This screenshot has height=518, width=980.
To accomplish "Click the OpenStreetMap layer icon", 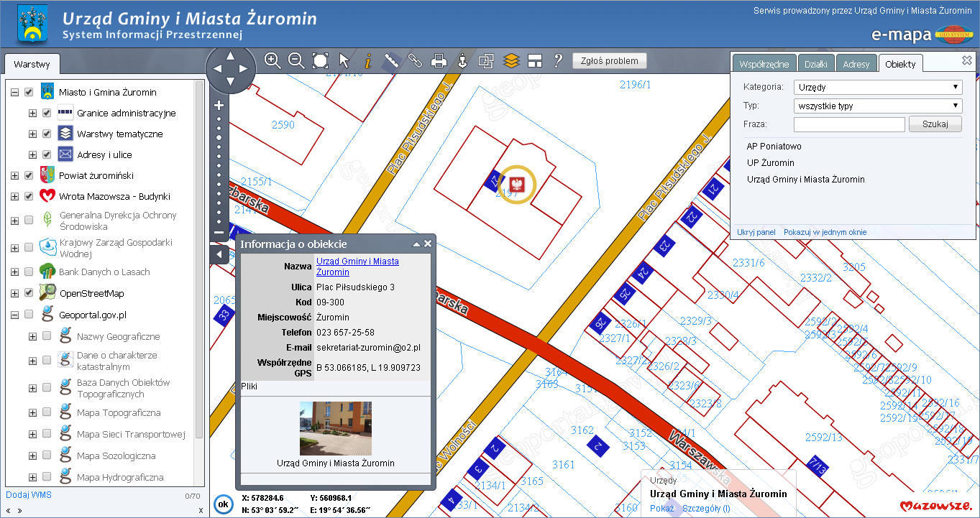I will click(47, 292).
